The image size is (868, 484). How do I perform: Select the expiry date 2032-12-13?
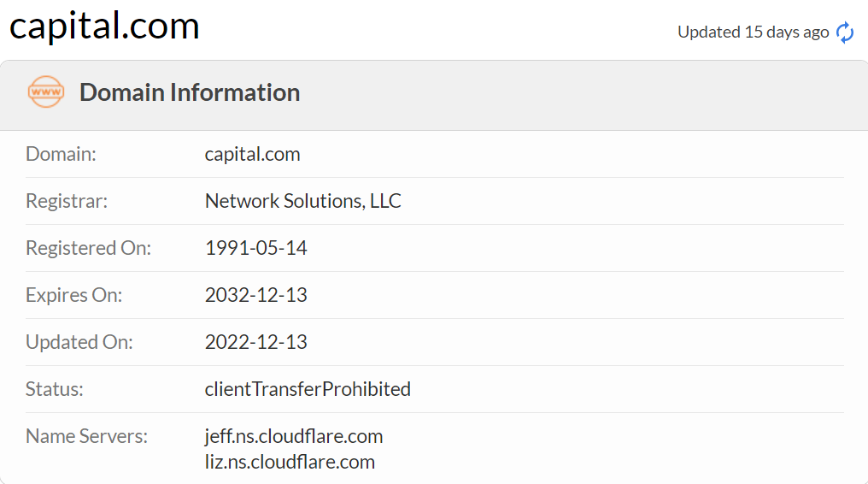(x=256, y=296)
